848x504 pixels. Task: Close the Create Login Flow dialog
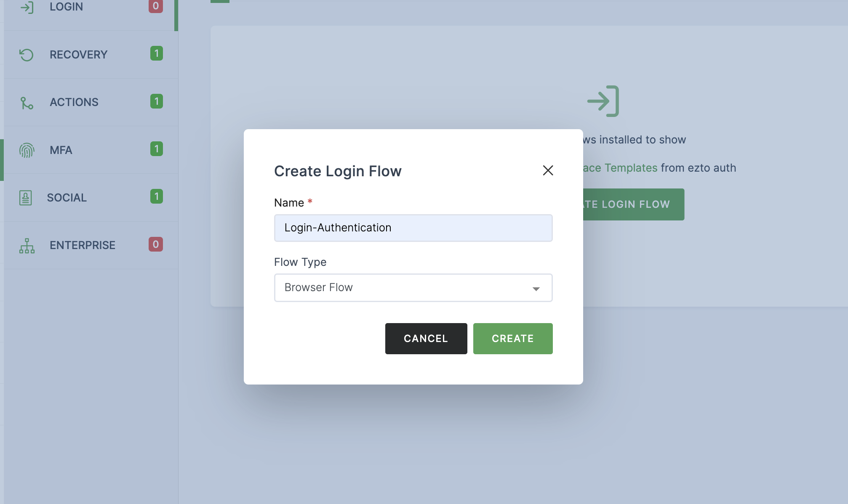548,170
